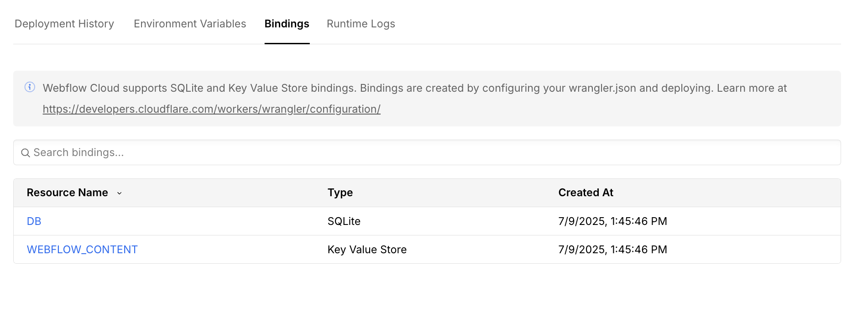Click the Type column header
The image size is (868, 313).
click(x=340, y=193)
